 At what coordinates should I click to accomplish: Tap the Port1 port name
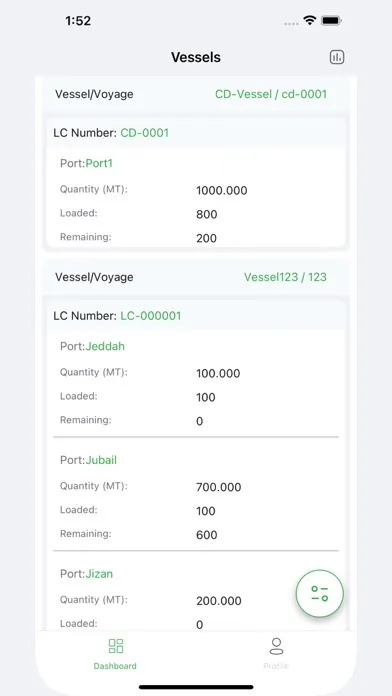click(x=99, y=163)
